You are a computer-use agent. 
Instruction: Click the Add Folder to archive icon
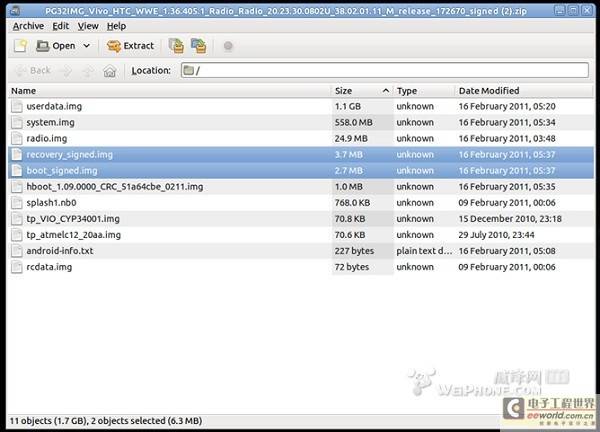pyautogui.click(x=199, y=46)
